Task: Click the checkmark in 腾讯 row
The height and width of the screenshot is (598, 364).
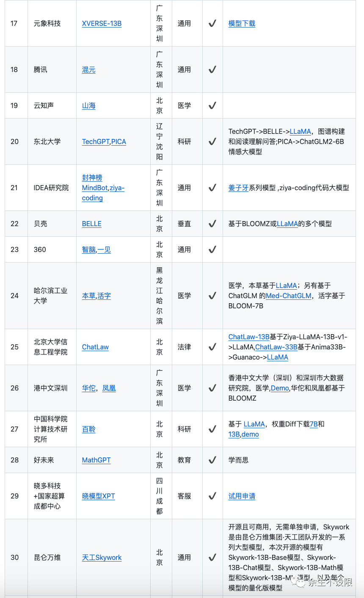Action: click(212, 69)
